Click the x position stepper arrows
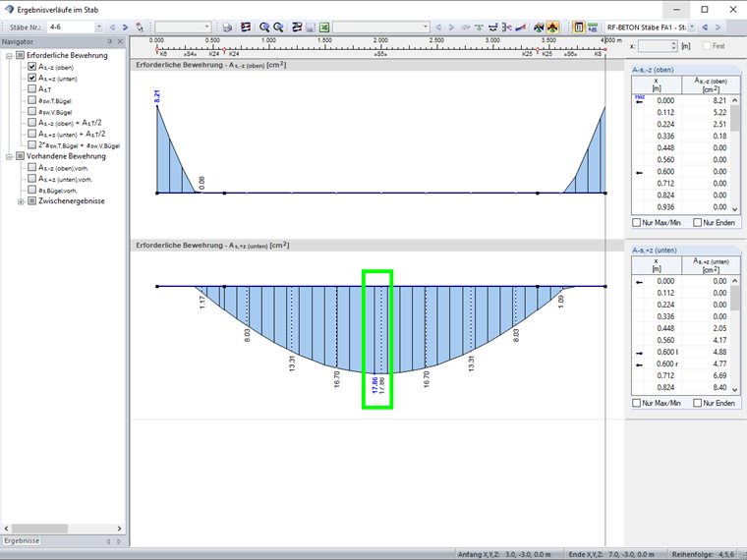747x560 pixels. pos(673,46)
